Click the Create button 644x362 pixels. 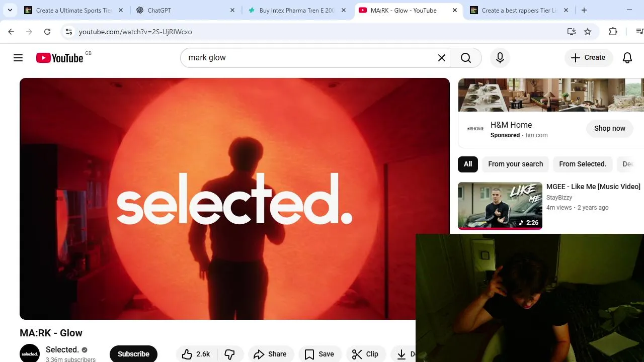(588, 58)
